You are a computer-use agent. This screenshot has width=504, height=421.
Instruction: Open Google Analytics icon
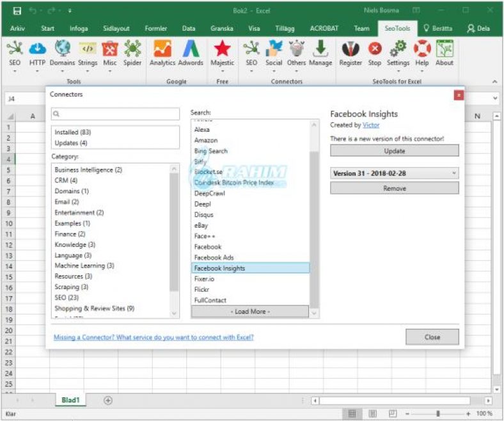162,48
